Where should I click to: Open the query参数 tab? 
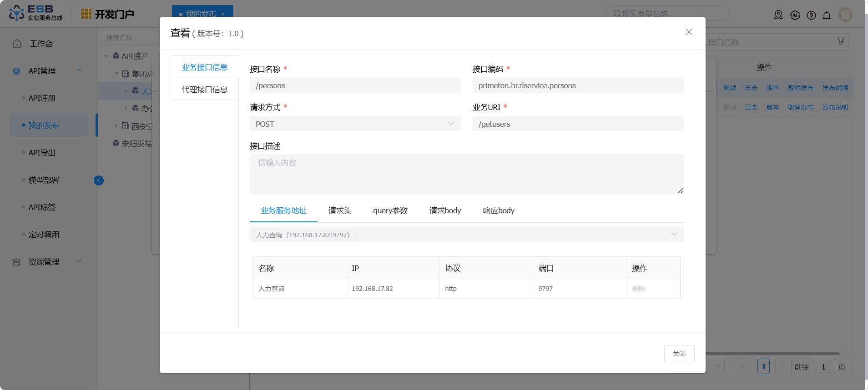(x=390, y=210)
